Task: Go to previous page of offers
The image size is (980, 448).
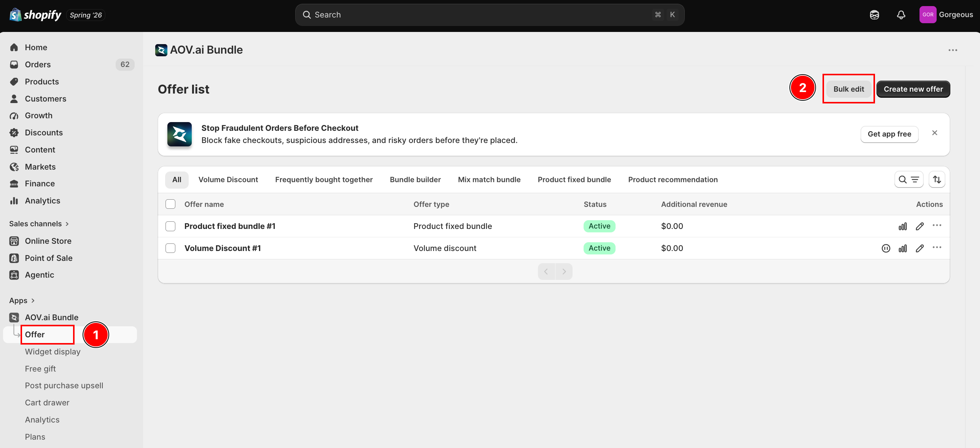Action: pyautogui.click(x=546, y=272)
